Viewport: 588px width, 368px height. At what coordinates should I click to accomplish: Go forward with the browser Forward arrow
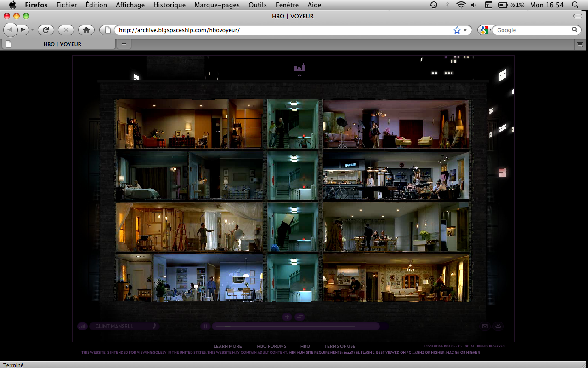pos(23,29)
